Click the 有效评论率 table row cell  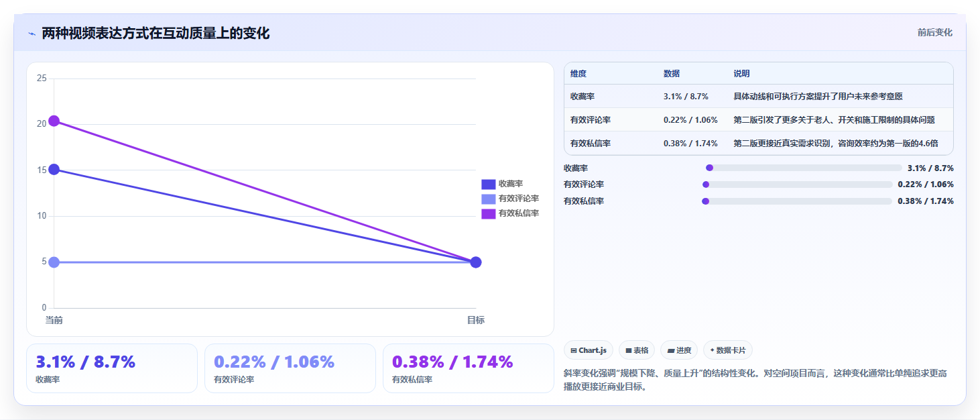pos(591,120)
